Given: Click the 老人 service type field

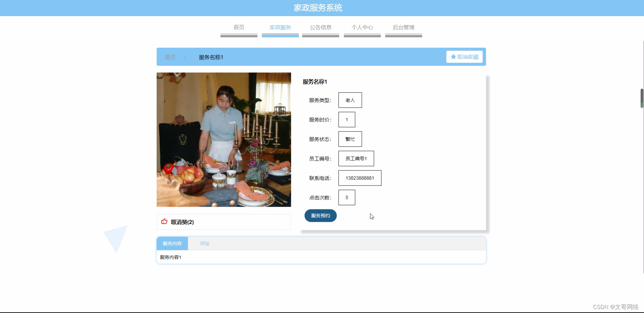Looking at the screenshot, I should point(350,100).
